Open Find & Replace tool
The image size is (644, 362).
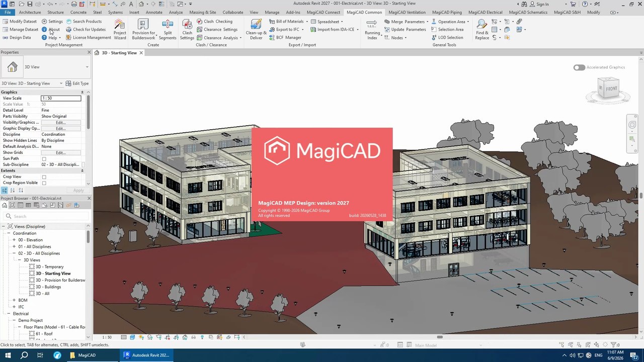pos(482,29)
